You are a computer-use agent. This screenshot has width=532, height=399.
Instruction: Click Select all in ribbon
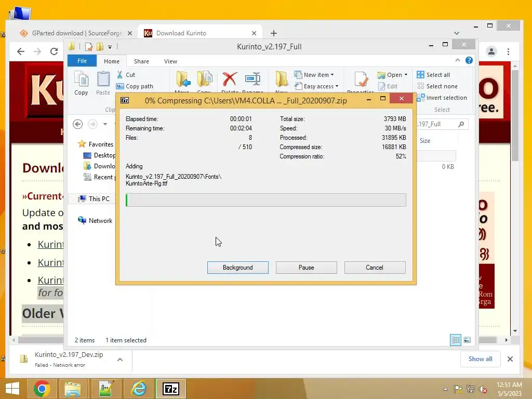point(434,75)
